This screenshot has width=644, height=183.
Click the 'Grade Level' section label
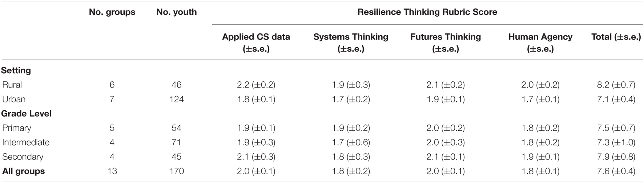pos(26,114)
